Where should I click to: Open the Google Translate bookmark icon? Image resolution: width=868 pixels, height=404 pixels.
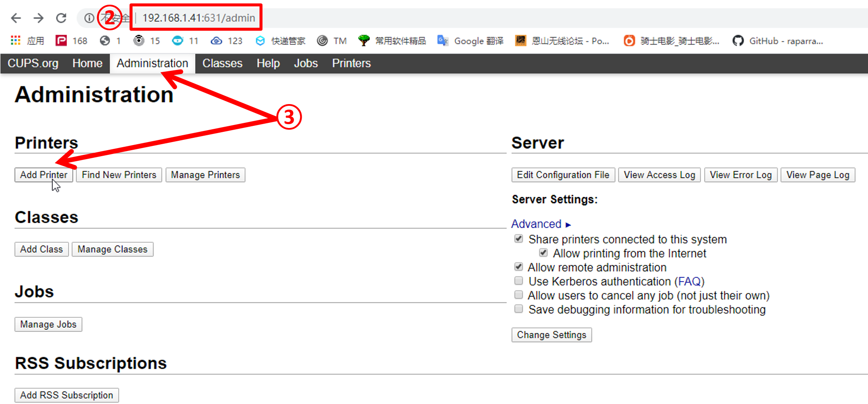443,41
